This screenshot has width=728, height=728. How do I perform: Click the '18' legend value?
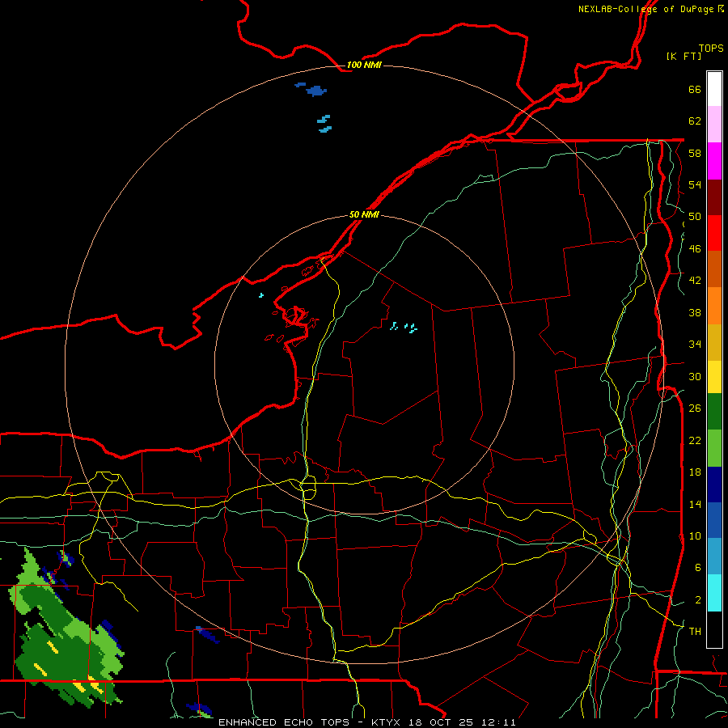pyautogui.click(x=695, y=472)
